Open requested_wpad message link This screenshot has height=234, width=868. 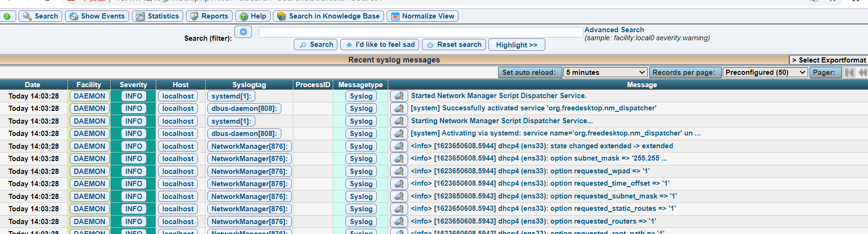(531, 171)
